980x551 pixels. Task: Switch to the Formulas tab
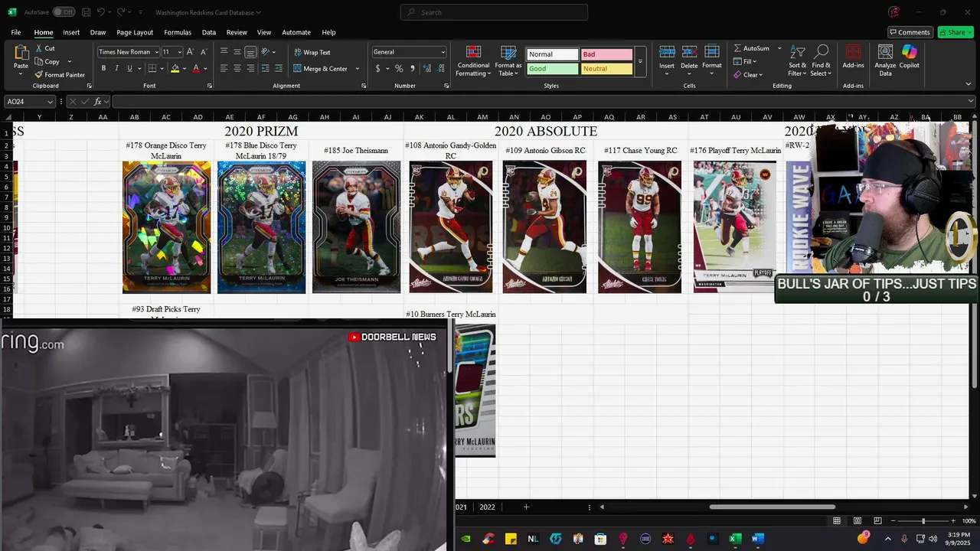point(178,32)
